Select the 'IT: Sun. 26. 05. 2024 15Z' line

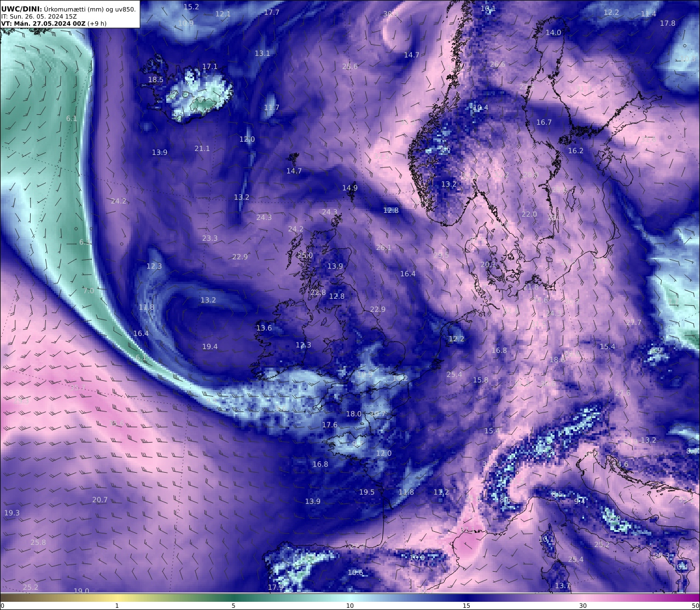click(x=39, y=16)
